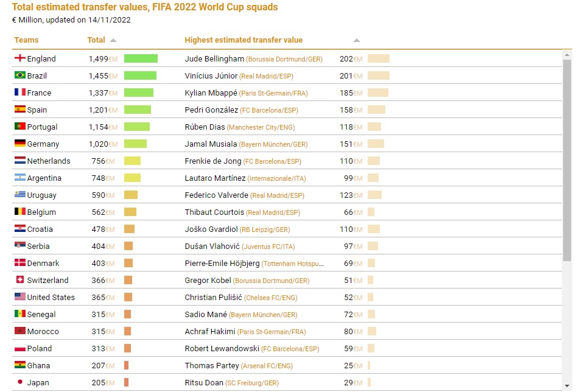Click the Teams column header
Viewport: 582px width, 392px height.
click(x=26, y=40)
